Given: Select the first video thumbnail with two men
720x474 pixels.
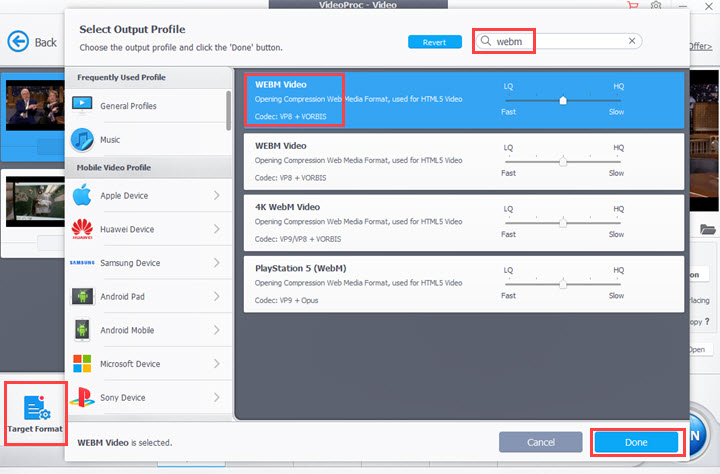Looking at the screenshot, I should (35, 105).
